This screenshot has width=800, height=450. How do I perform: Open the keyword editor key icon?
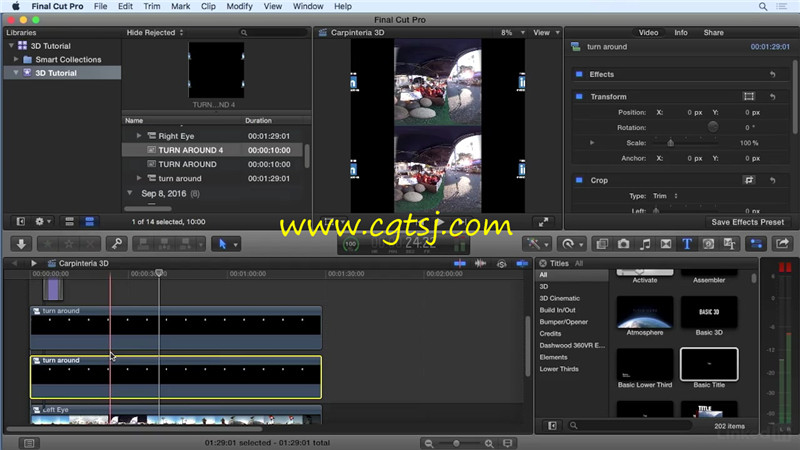(117, 244)
